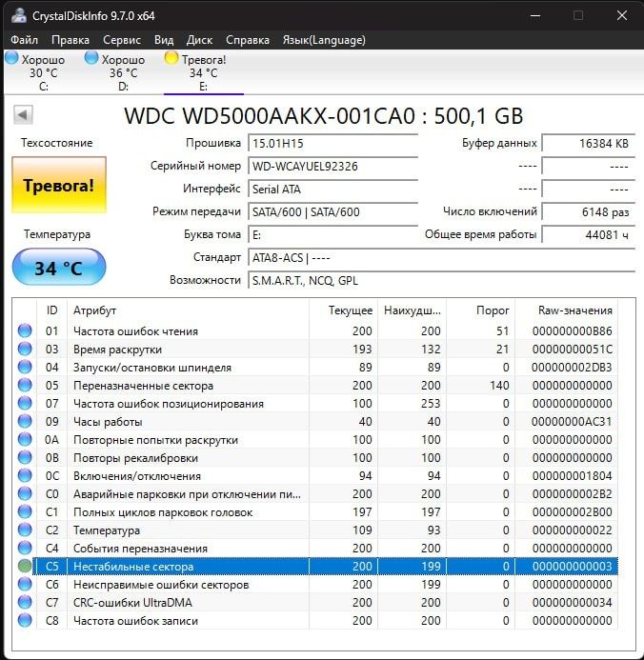Viewport: 644px width, 660px height.
Task: Switch to disk C: Хорошо 30 °C tab
Action: coord(44,72)
